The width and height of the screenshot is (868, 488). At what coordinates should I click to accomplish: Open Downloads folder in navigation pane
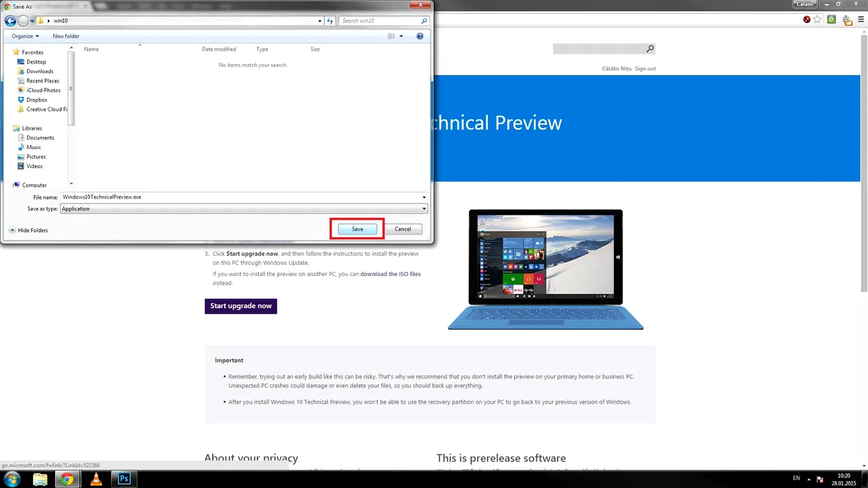39,71
